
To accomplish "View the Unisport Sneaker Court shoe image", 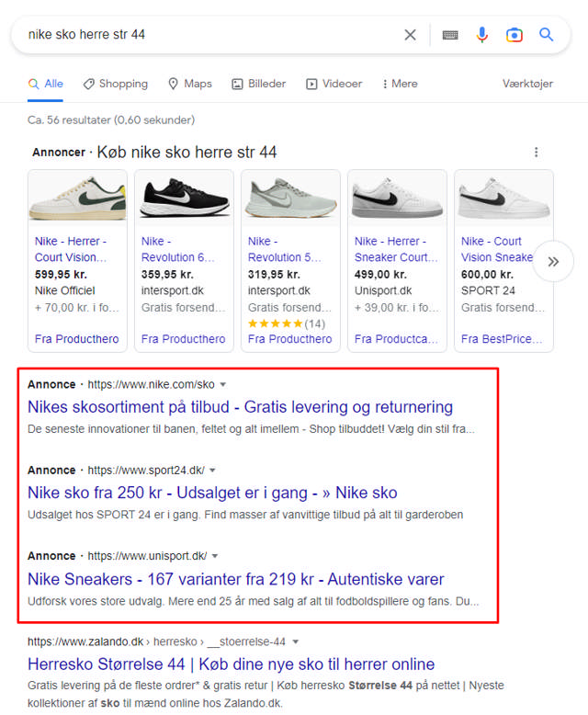I will pos(398,199).
